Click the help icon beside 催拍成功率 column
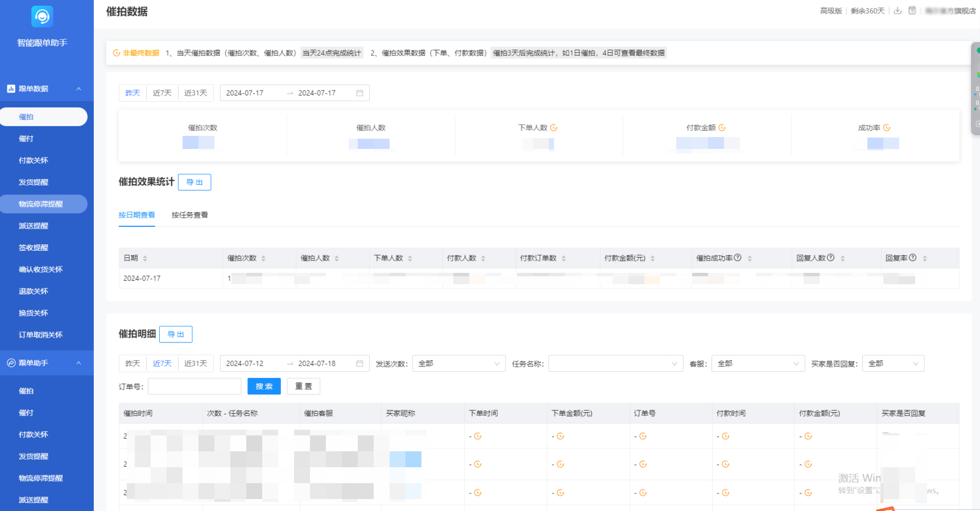The height and width of the screenshot is (511, 980). [x=738, y=257]
